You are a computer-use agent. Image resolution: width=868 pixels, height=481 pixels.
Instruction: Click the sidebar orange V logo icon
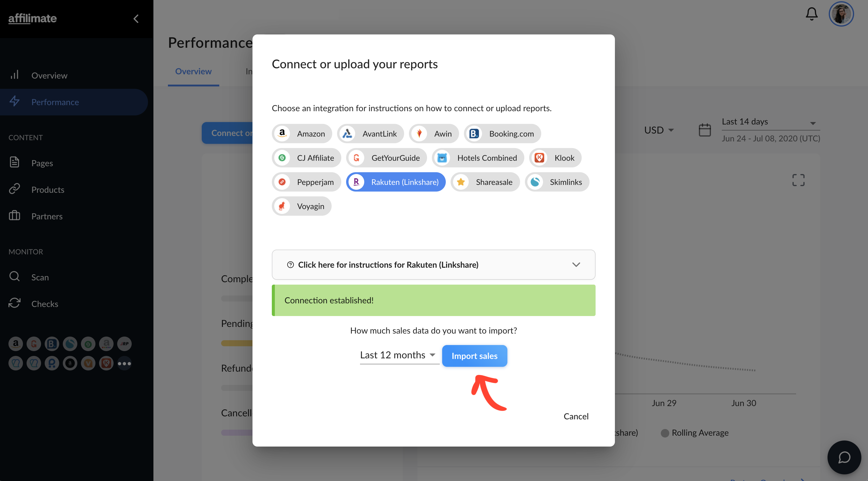click(x=88, y=363)
